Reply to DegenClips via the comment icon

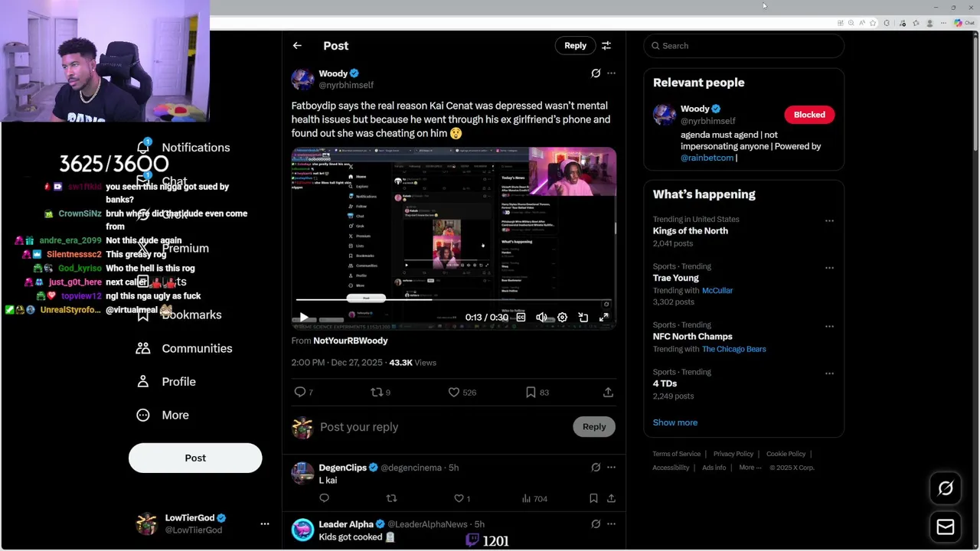pos(325,498)
